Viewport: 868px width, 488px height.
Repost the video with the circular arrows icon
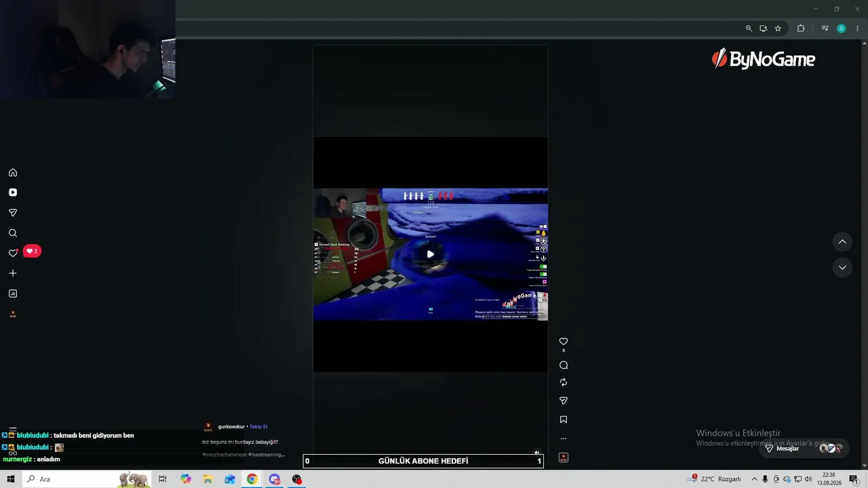(564, 382)
